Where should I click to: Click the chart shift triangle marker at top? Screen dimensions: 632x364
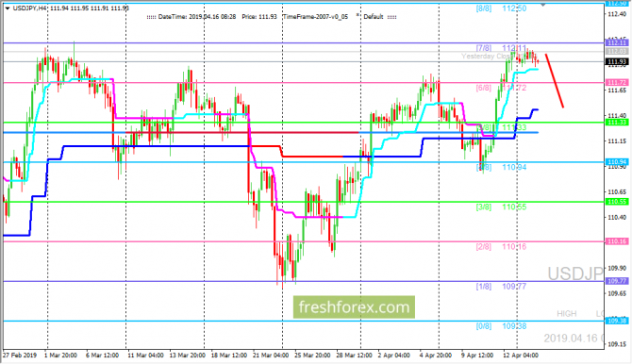(x=542, y=5)
